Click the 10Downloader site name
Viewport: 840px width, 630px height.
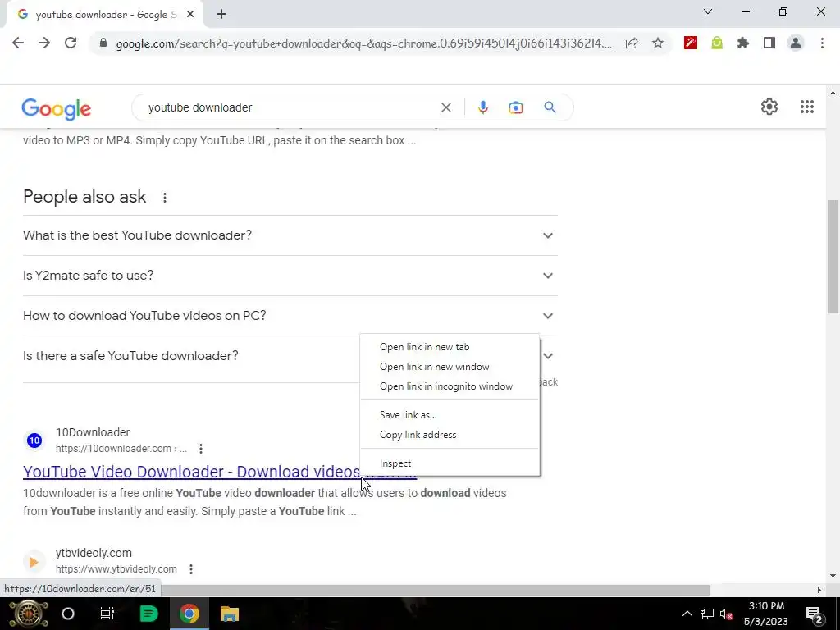[x=93, y=432]
